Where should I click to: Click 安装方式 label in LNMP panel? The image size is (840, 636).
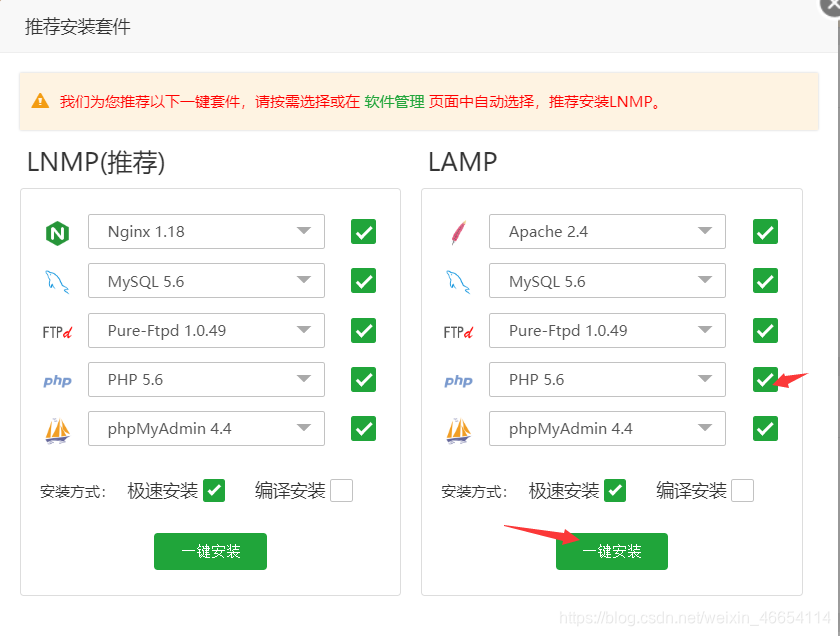coord(73,491)
